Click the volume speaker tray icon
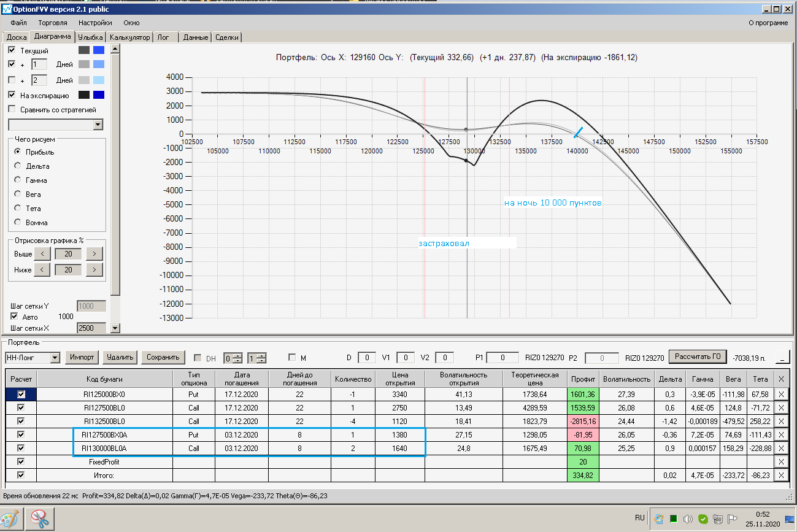The image size is (797, 532). (x=688, y=519)
